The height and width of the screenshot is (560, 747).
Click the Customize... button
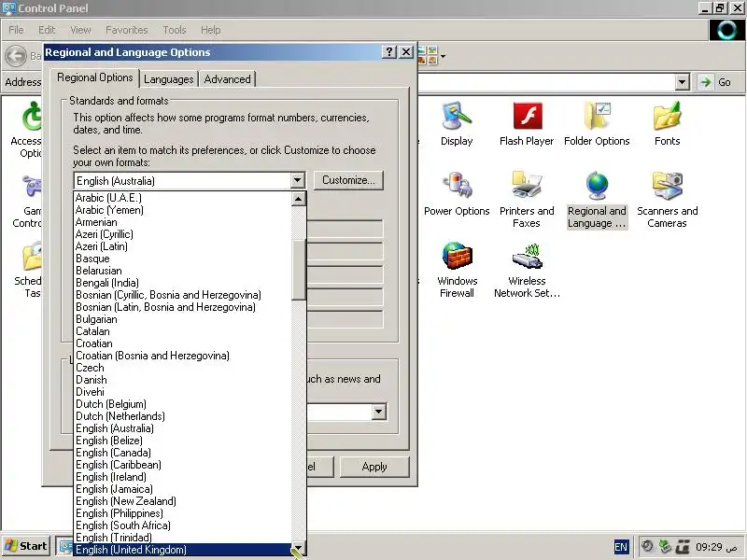348,180
